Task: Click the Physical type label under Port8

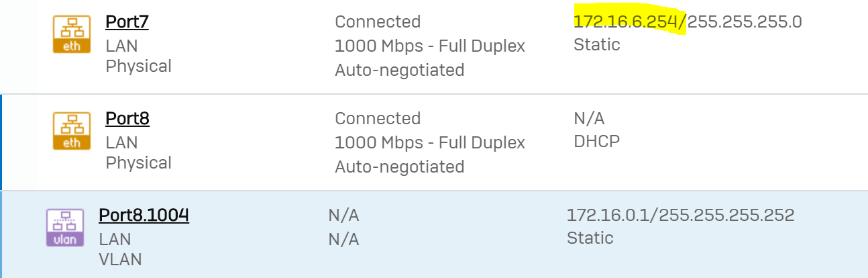Action: (x=138, y=163)
